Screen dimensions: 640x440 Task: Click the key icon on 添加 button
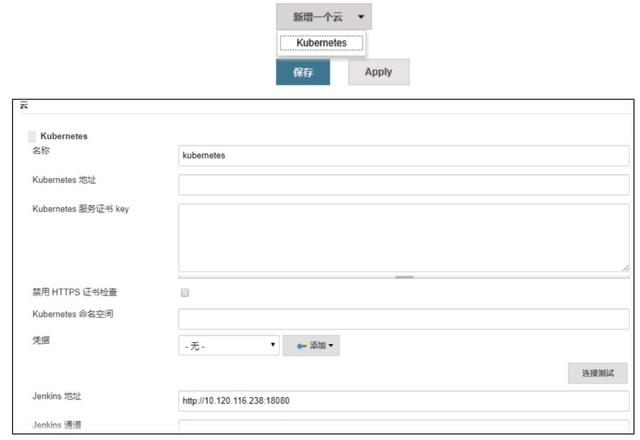click(302, 346)
